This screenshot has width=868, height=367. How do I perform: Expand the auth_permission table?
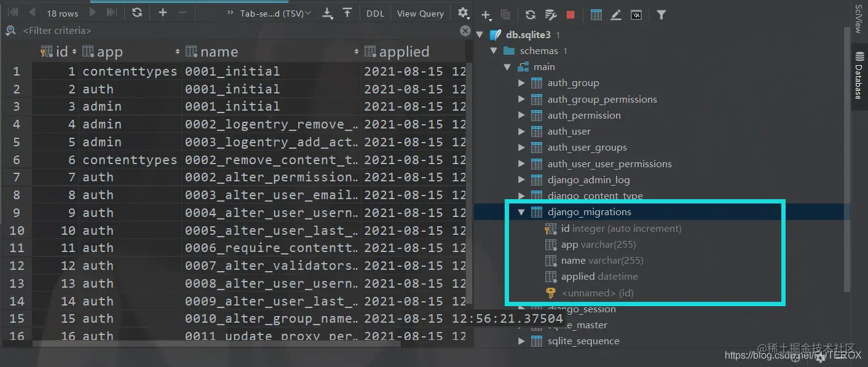coord(522,115)
